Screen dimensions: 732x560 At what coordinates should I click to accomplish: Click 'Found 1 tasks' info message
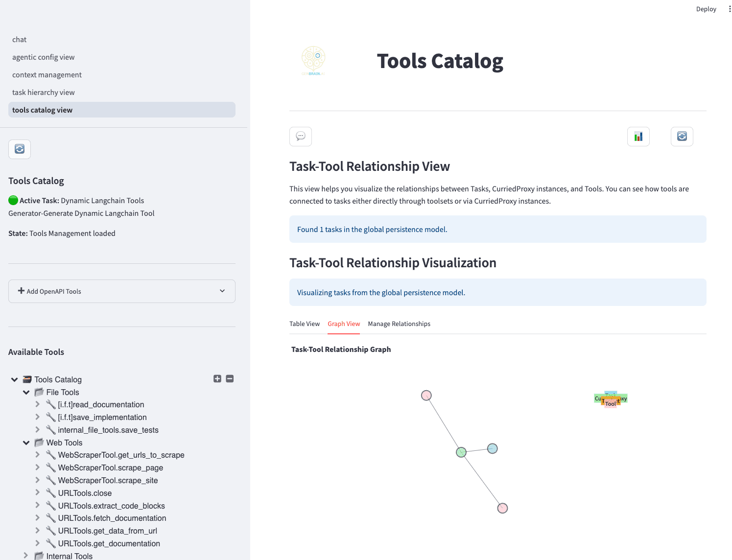tap(498, 229)
